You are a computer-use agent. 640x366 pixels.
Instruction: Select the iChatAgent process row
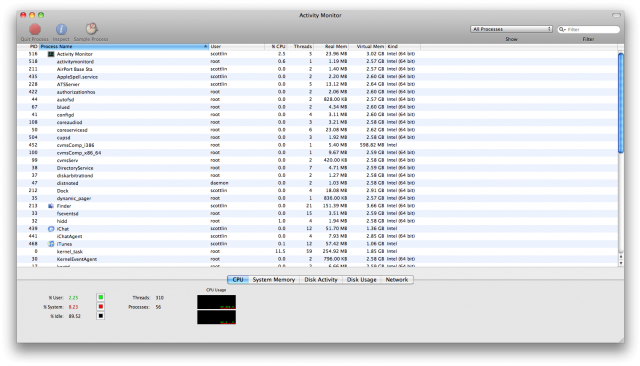(x=317, y=236)
